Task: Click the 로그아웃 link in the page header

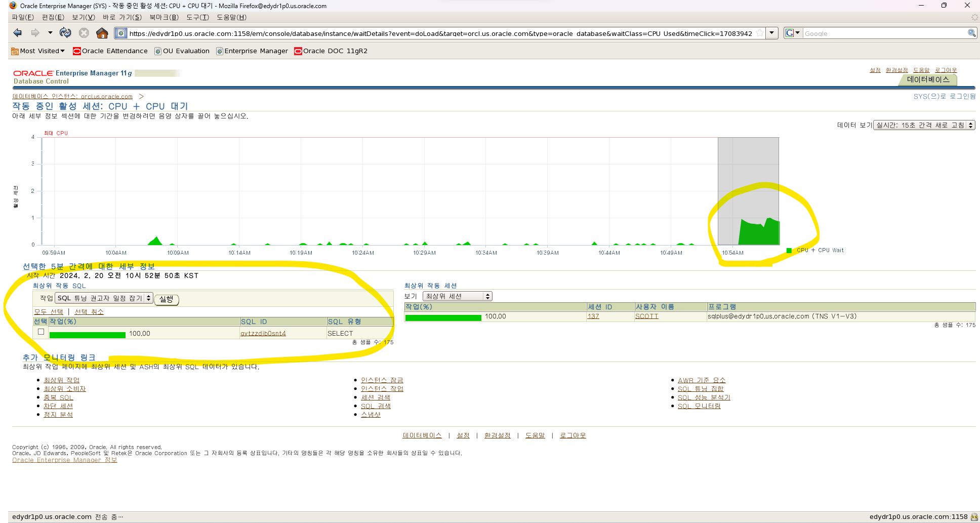Action: tap(946, 70)
